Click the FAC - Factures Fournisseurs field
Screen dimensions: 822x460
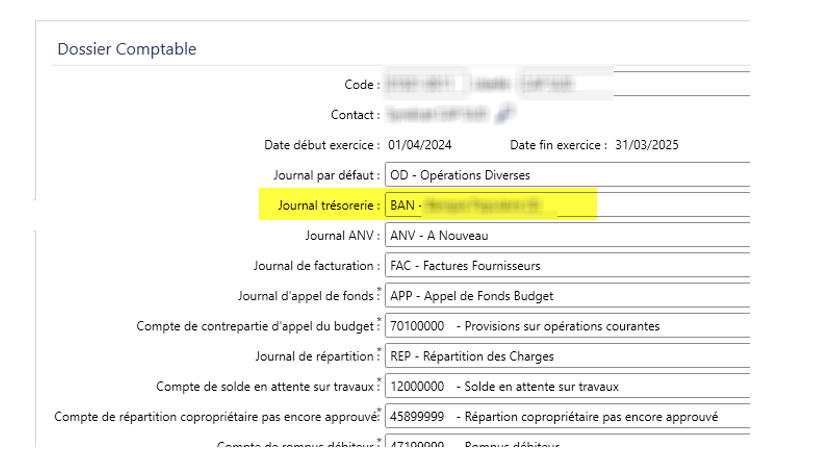(x=567, y=266)
